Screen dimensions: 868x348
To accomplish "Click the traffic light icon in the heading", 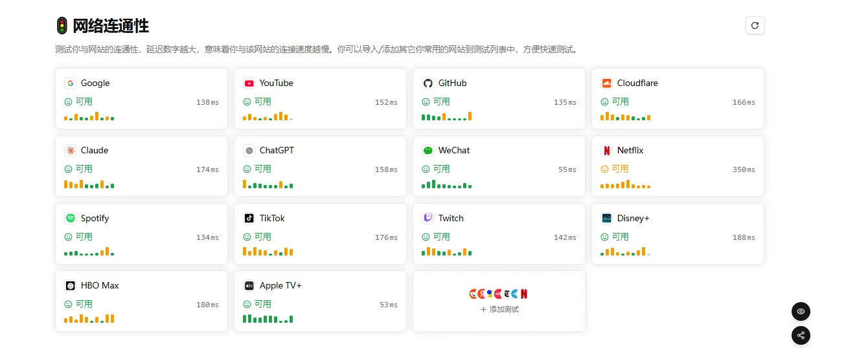I will pos(62,26).
